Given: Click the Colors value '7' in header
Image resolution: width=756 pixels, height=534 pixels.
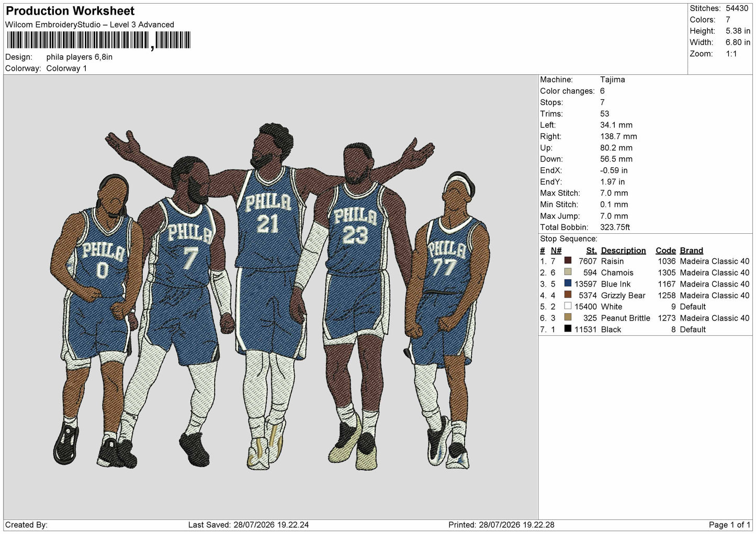Looking at the screenshot, I should click(728, 20).
